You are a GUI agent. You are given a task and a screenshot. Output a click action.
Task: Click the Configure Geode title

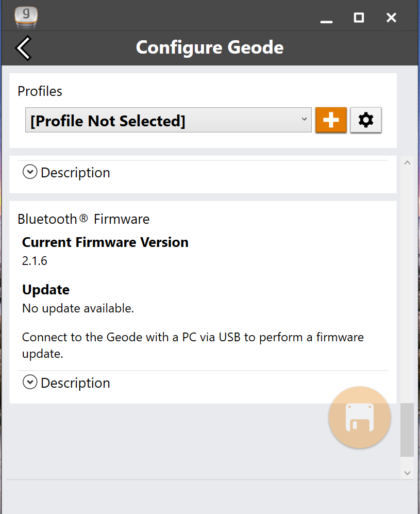210,48
